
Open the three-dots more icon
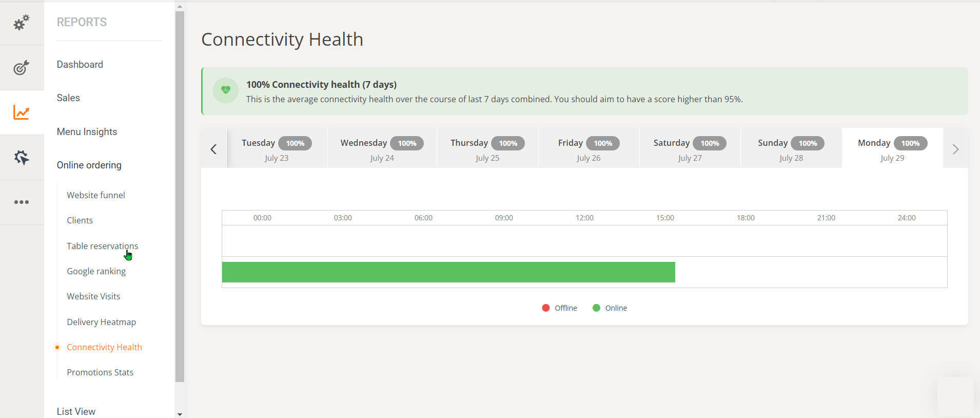[22, 202]
